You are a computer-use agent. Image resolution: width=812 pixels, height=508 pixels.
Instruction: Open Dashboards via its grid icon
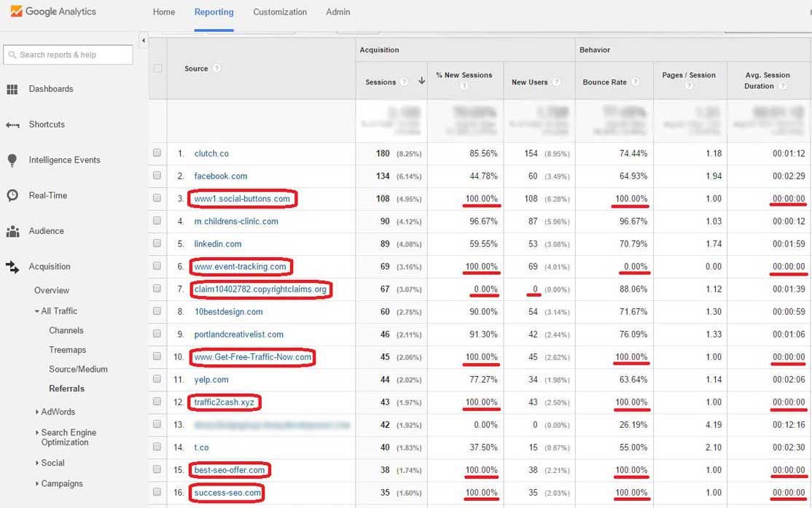12,90
